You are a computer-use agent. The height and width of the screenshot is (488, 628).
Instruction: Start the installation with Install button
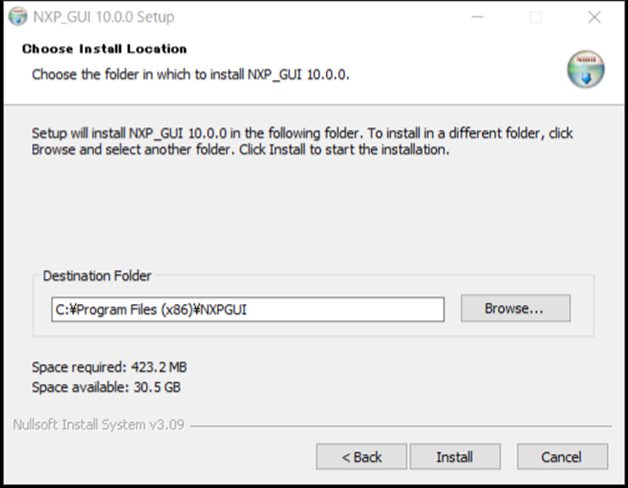click(454, 457)
